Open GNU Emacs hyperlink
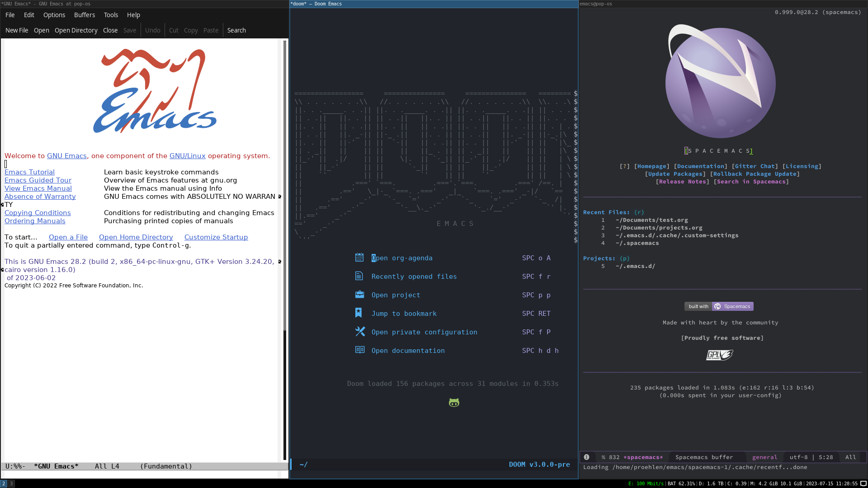The width and height of the screenshot is (868, 488). [x=66, y=155]
